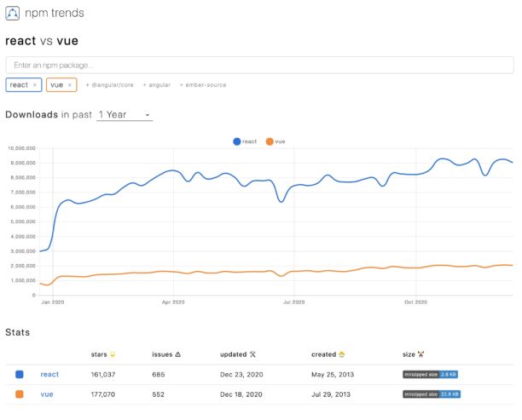Viewport: 522px width, 420px height.
Task: Focus the 'Enter an npm package' search field
Action: pyautogui.click(x=259, y=66)
